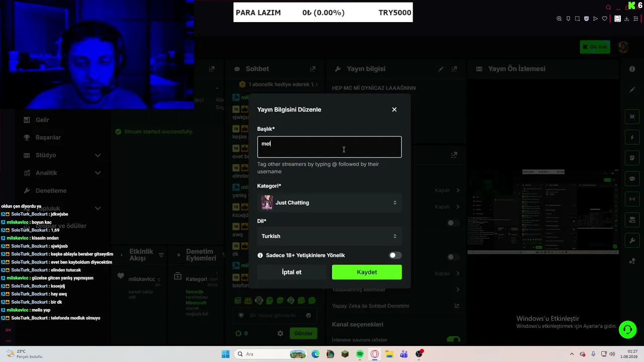Open browser downloads toolbar icon
644x362 pixels.
pos(626,19)
